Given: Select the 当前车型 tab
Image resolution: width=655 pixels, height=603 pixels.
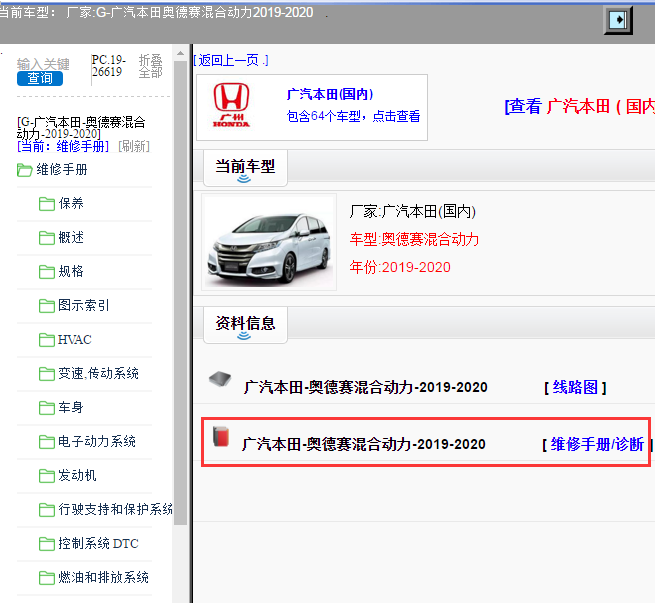Looking at the screenshot, I should (x=245, y=168).
